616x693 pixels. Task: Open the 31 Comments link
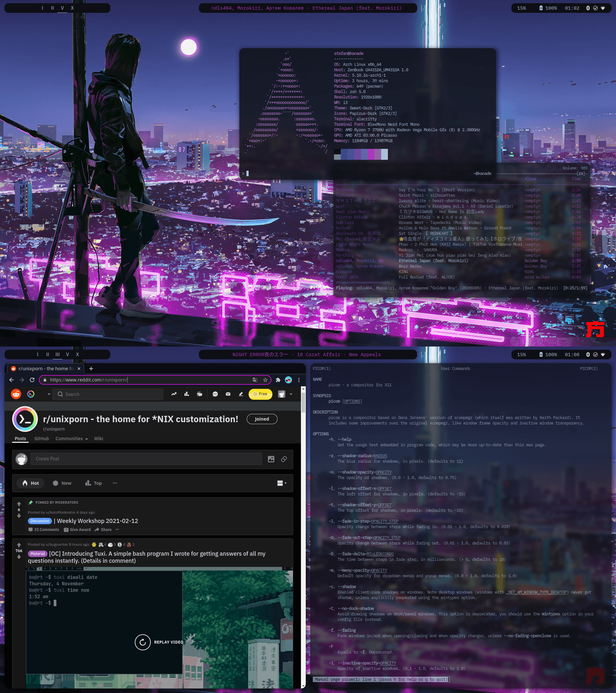44,530
